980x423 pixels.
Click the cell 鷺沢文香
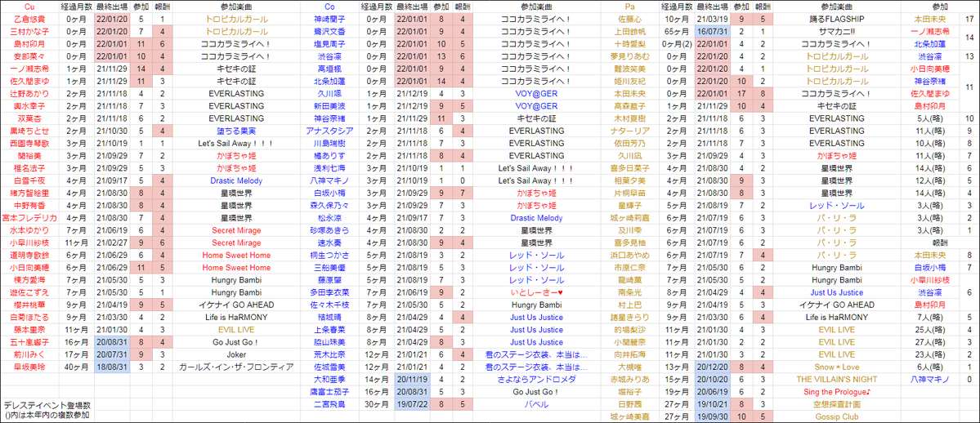point(329,31)
